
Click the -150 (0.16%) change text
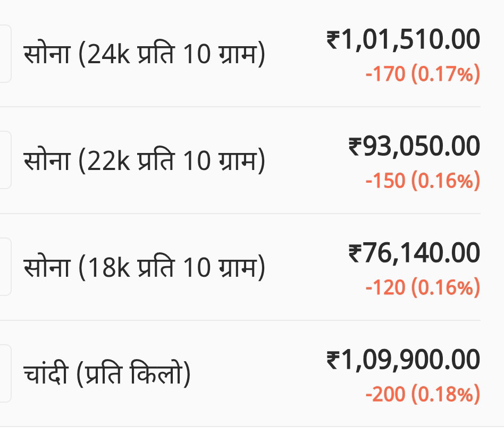[423, 181]
